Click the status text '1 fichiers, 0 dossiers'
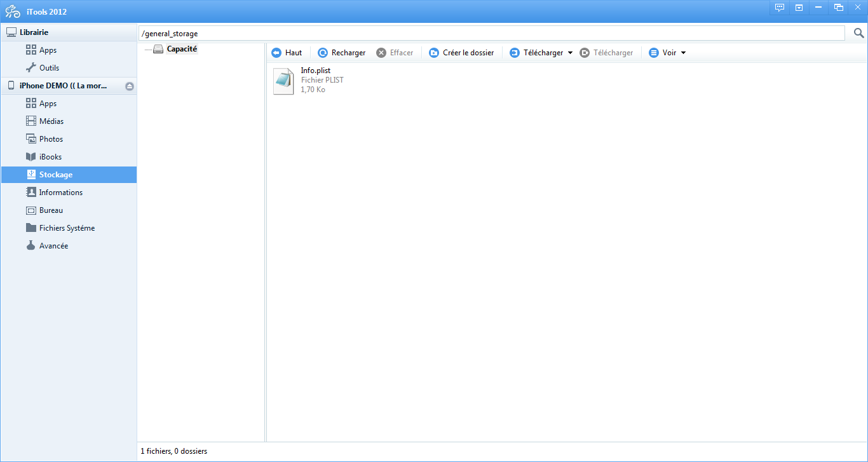 (173, 451)
